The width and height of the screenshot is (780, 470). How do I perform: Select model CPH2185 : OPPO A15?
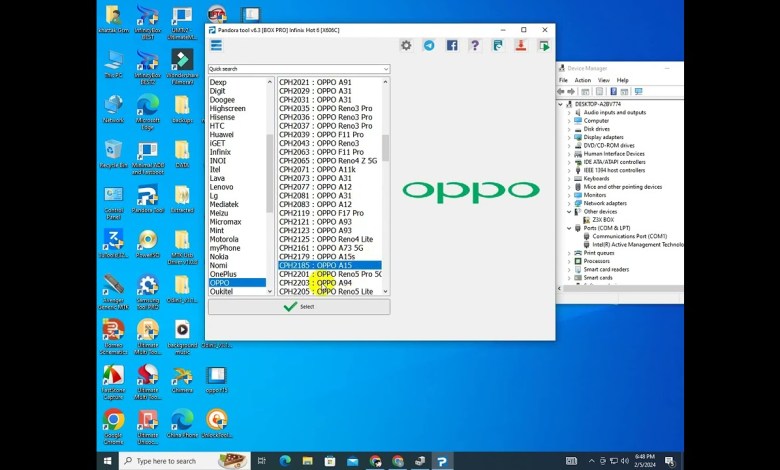pos(330,265)
